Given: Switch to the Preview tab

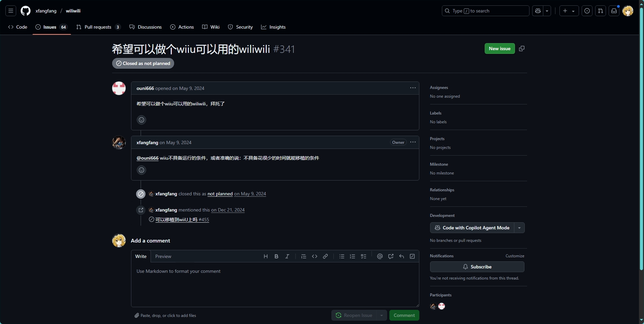Looking at the screenshot, I should (163, 256).
